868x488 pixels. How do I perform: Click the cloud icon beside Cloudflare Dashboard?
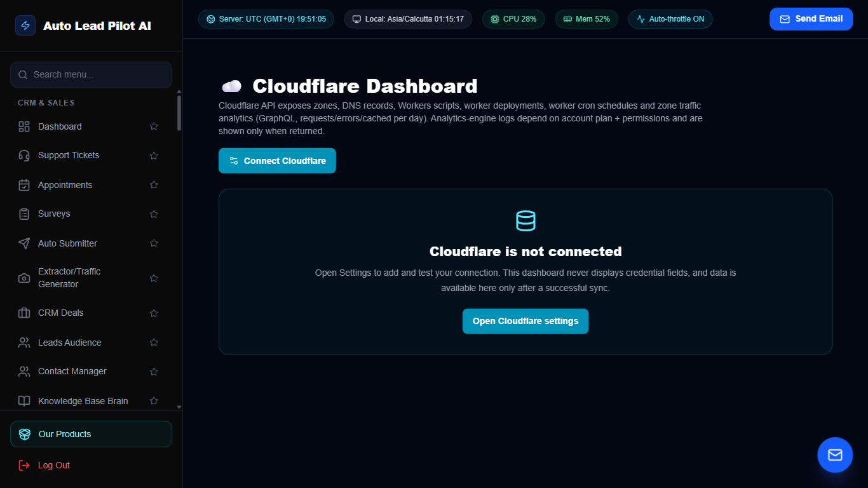pos(231,86)
